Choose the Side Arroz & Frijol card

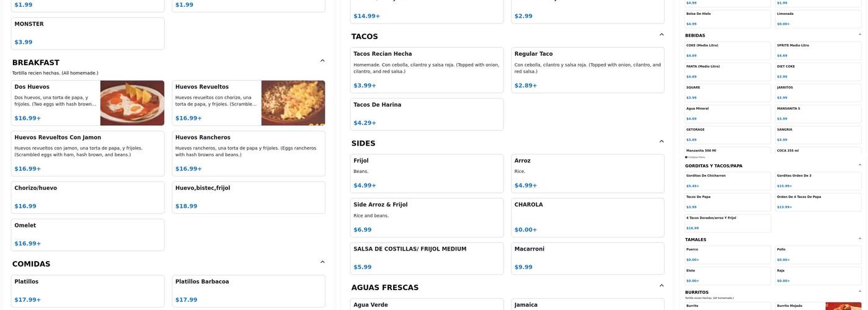(x=427, y=217)
